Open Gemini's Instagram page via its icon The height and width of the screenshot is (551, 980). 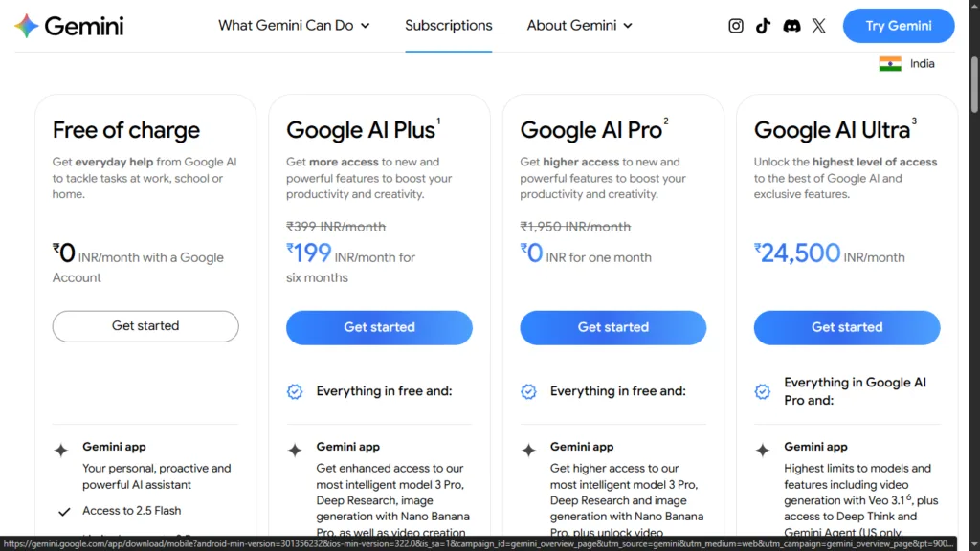coord(735,26)
